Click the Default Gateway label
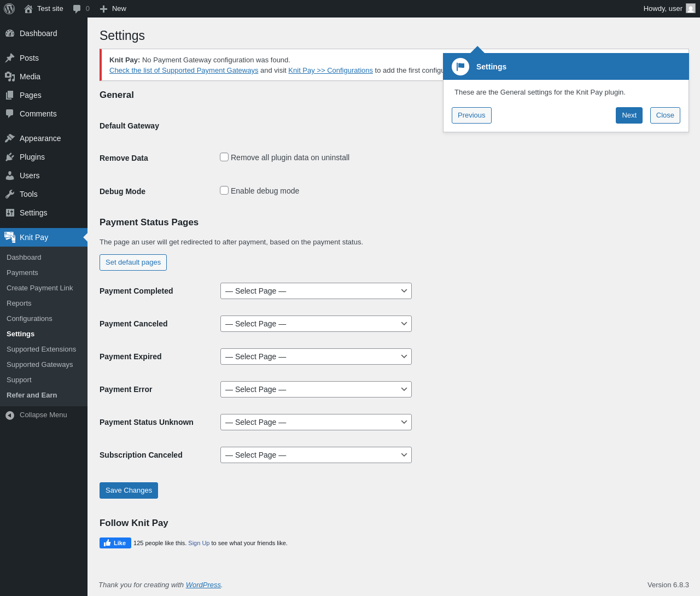 click(129, 126)
